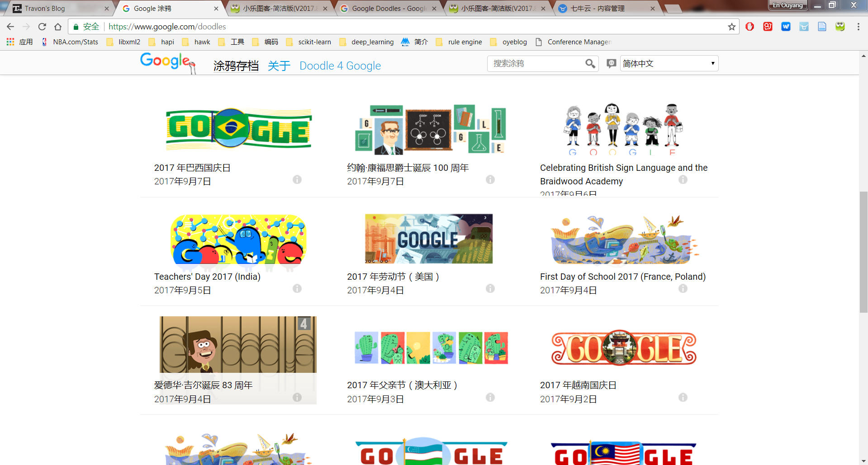Click the scrollbar down arrow
Screen dimensions: 868x465
863,461
